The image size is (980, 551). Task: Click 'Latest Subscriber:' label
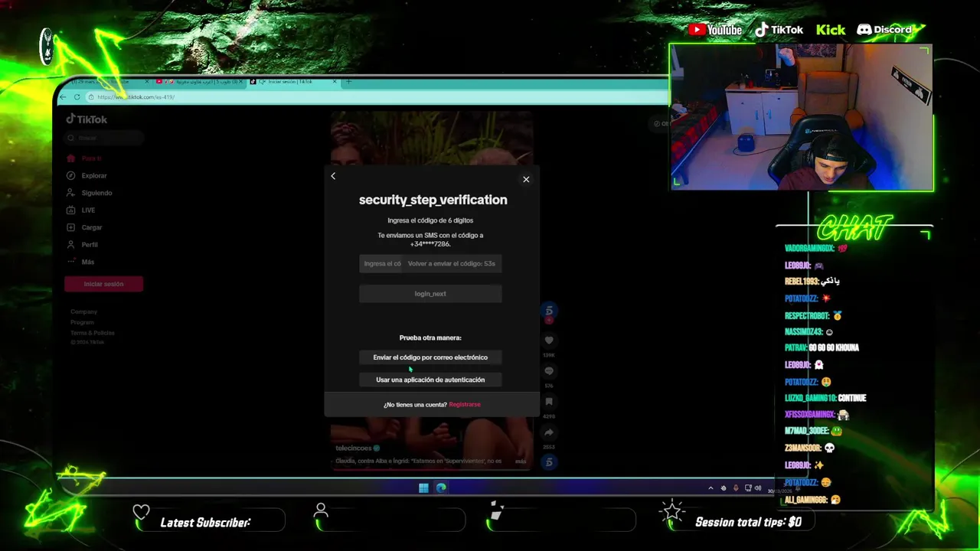click(205, 523)
